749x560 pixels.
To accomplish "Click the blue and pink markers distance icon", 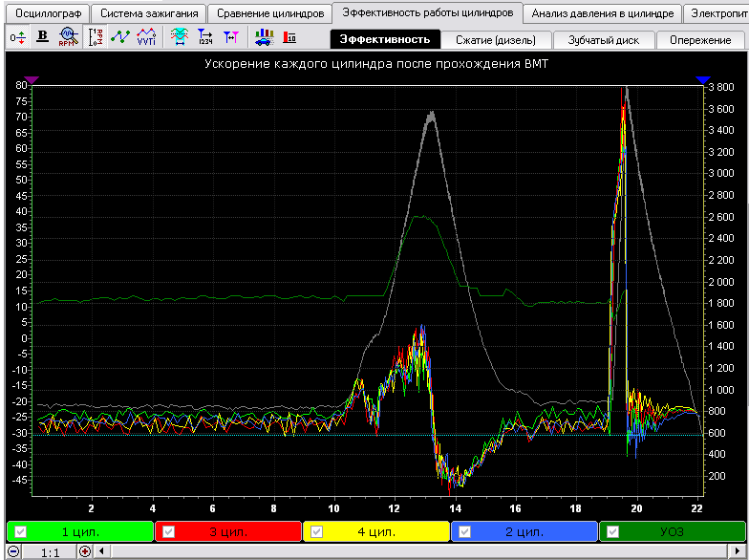I will point(231,36).
